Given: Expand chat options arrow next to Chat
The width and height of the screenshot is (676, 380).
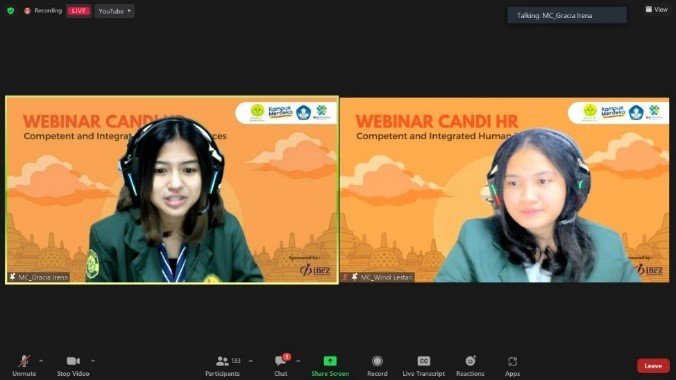Looking at the screenshot, I should click(x=298, y=361).
